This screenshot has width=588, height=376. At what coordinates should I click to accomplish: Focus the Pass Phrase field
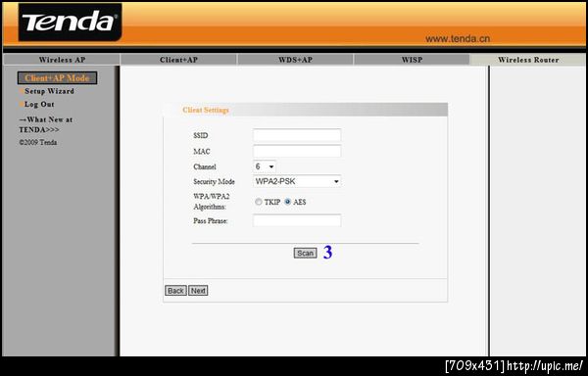click(x=297, y=220)
